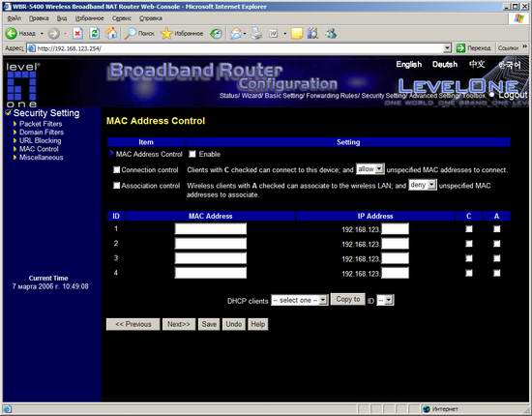The height and width of the screenshot is (416, 532).
Task: Tick the C checkbox for ID 4
Action: 469,273
